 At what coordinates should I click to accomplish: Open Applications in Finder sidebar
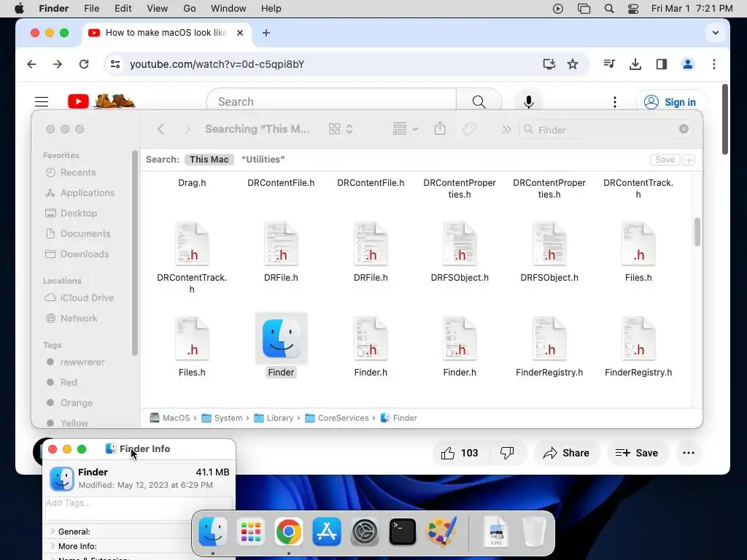(88, 192)
